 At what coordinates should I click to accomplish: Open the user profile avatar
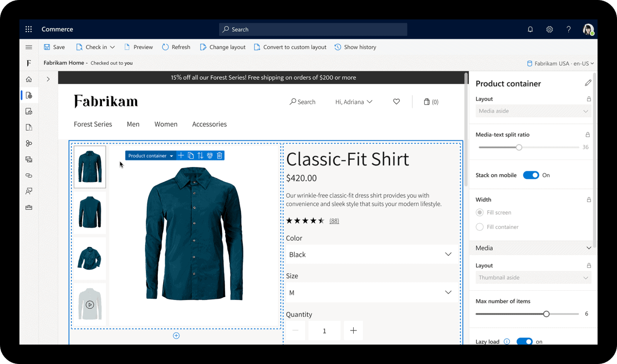click(588, 30)
